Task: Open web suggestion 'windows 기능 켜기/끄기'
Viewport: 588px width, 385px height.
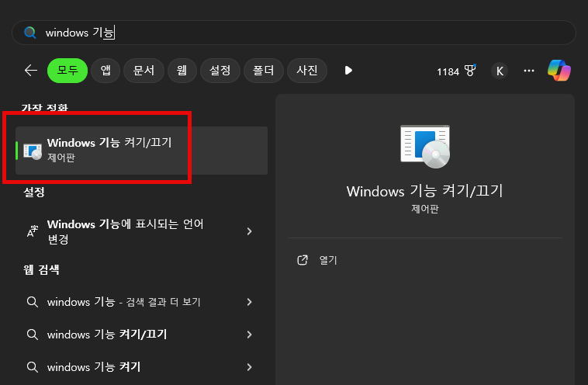Action: [x=141, y=335]
